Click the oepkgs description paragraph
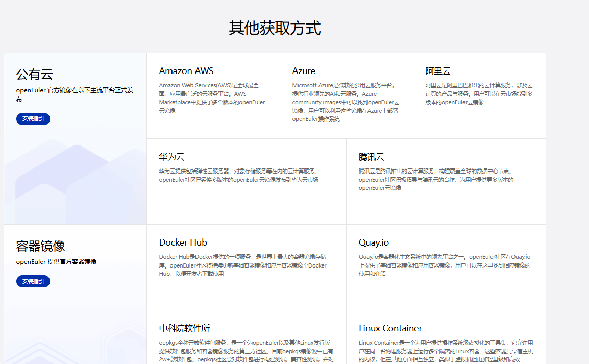The width and height of the screenshot is (589, 364). (x=247, y=351)
